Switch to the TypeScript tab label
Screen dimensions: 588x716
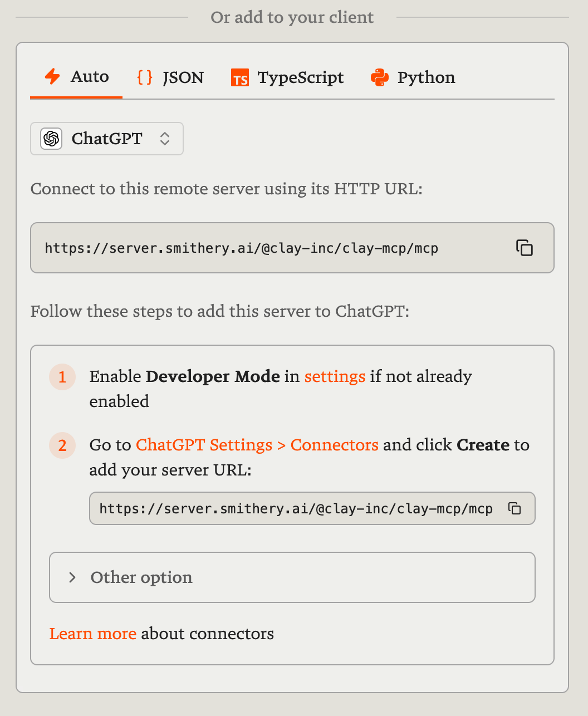tap(301, 78)
